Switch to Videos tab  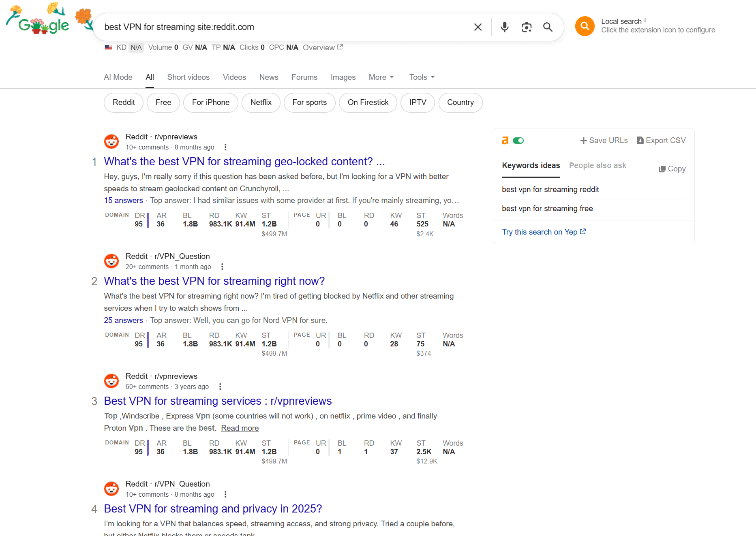[234, 77]
